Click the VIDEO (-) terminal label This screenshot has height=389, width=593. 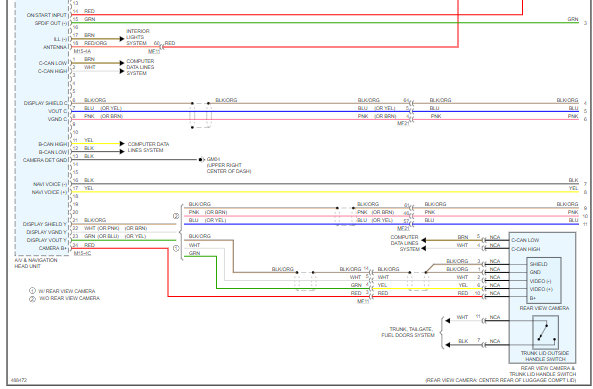tap(540, 281)
